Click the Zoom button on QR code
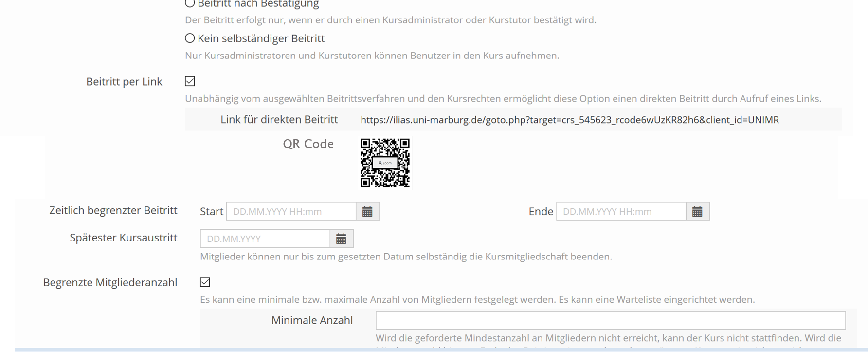This screenshot has height=352, width=868. point(385,163)
